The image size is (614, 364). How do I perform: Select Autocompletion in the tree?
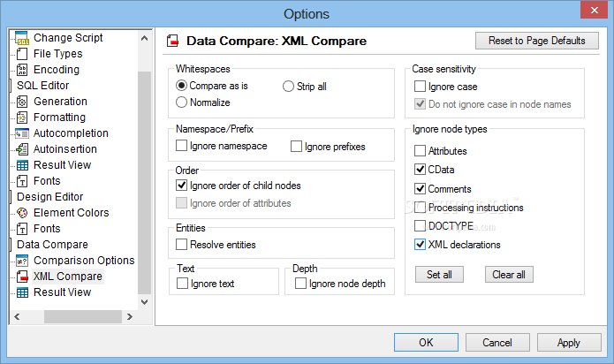point(71,133)
